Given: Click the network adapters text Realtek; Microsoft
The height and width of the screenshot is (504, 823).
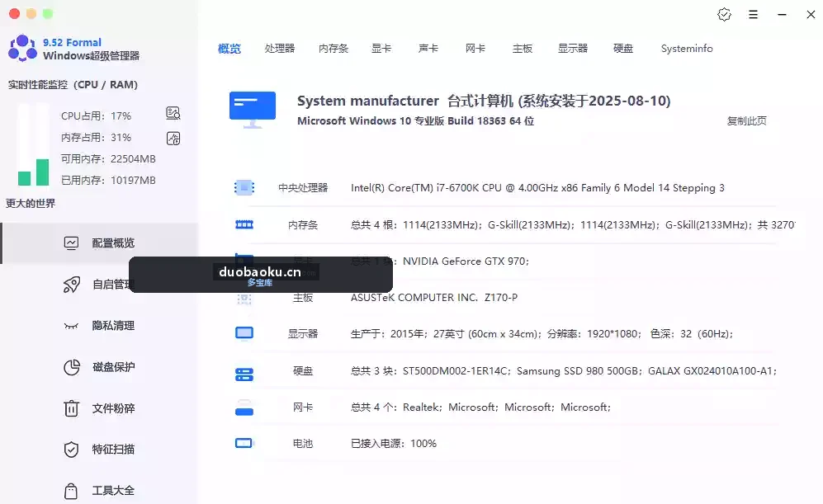Looking at the screenshot, I should pos(480,407).
